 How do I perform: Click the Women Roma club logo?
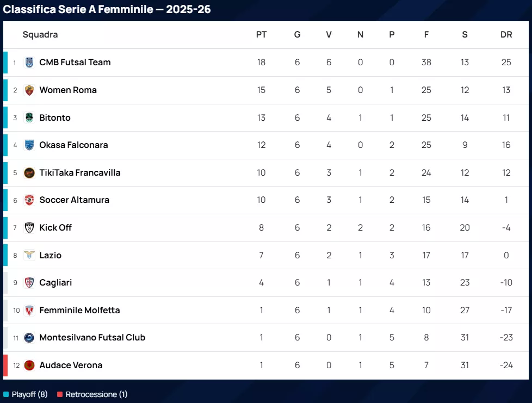click(29, 90)
